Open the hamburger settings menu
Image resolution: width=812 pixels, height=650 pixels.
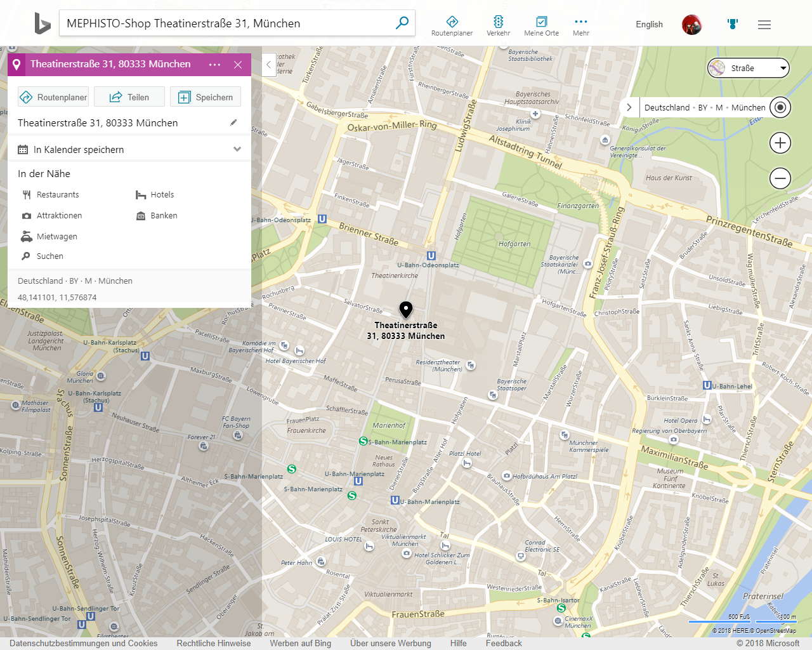pyautogui.click(x=764, y=25)
